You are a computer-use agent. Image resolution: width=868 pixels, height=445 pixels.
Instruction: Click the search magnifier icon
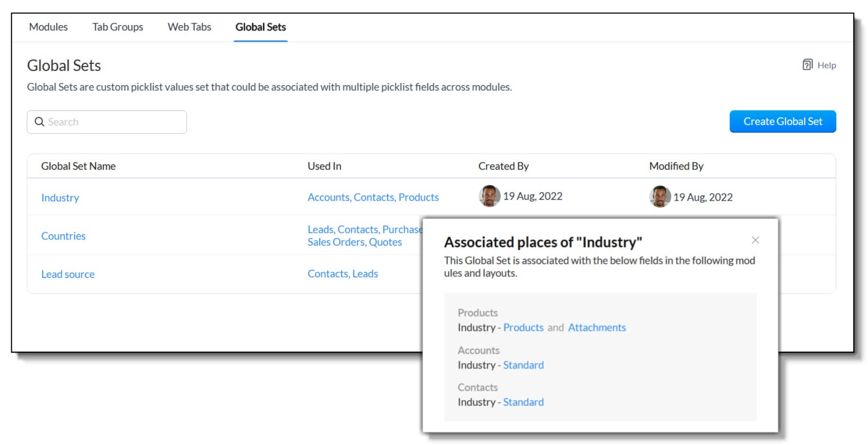coord(39,122)
